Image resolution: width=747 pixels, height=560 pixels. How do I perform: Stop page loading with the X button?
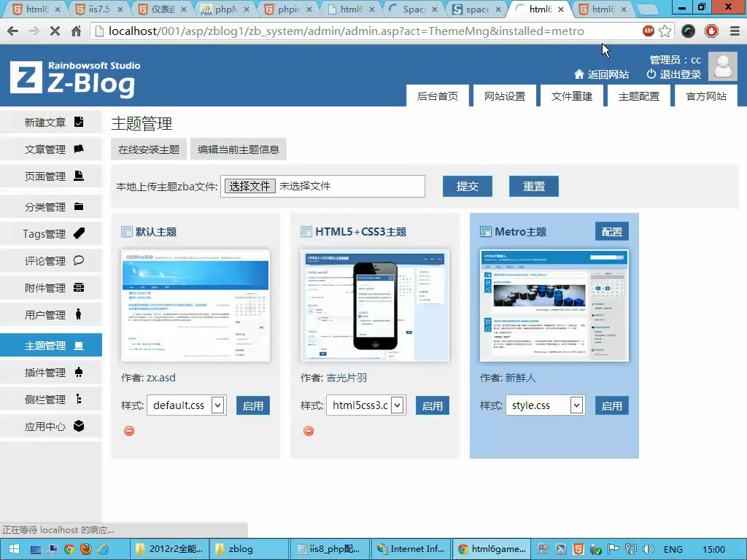pos(55,31)
